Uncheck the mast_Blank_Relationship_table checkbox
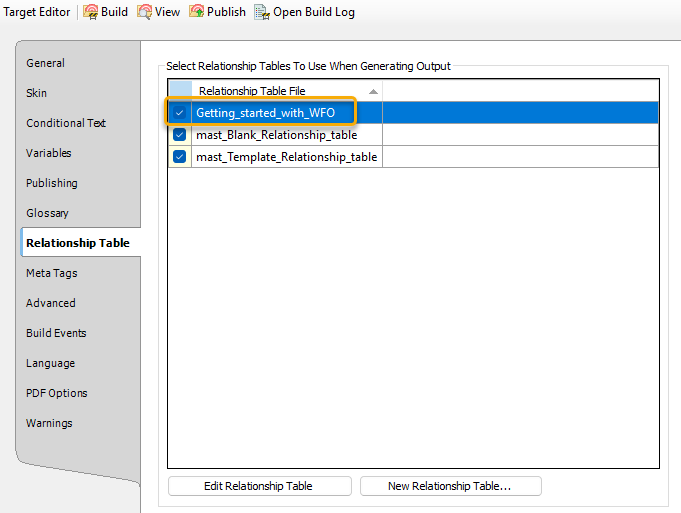 (x=179, y=135)
